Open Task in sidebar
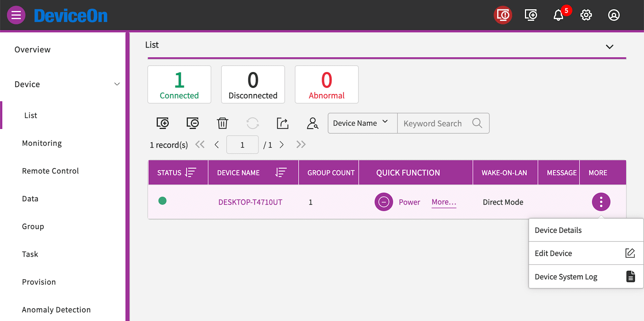The height and width of the screenshot is (321, 644). (x=30, y=254)
